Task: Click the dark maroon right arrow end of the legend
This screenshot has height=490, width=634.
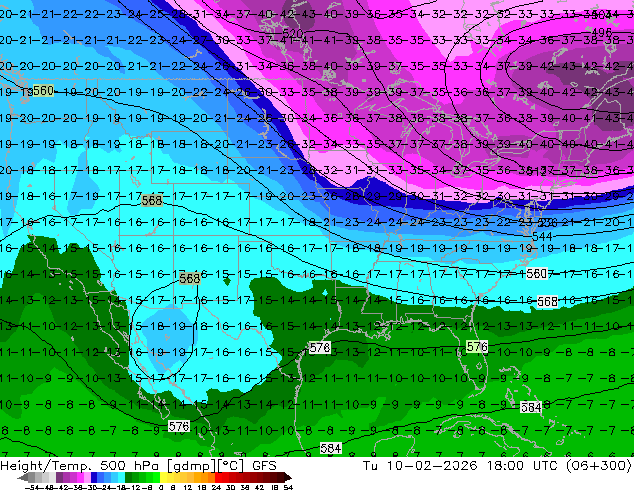Action: [287, 477]
